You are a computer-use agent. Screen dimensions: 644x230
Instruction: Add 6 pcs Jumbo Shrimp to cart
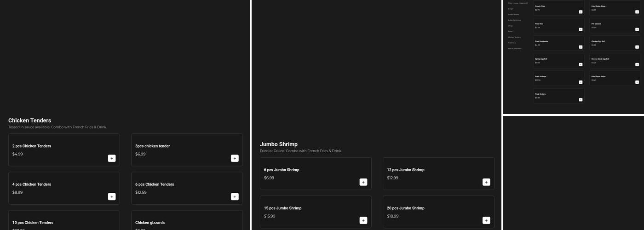[363, 182]
